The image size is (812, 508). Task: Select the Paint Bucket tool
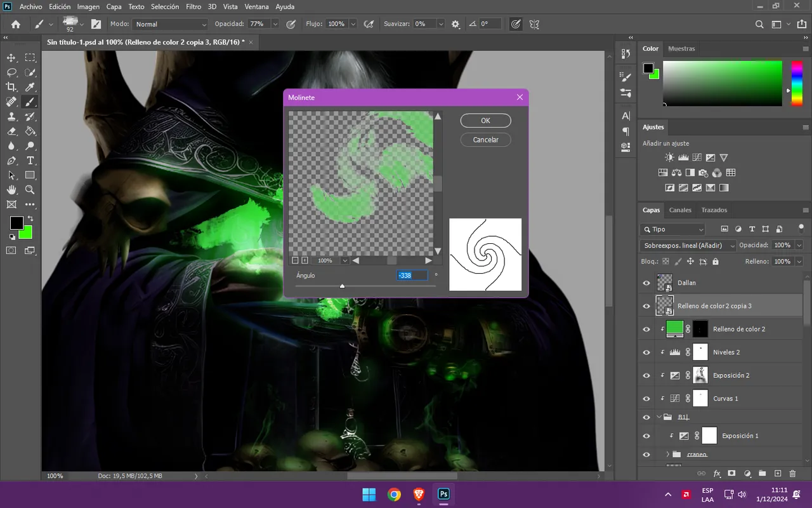pos(30,131)
